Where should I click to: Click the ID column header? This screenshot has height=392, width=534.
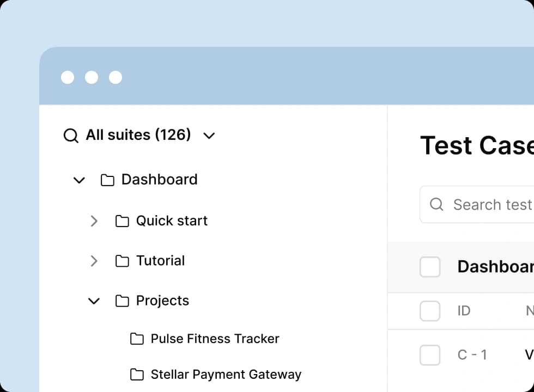464,311
